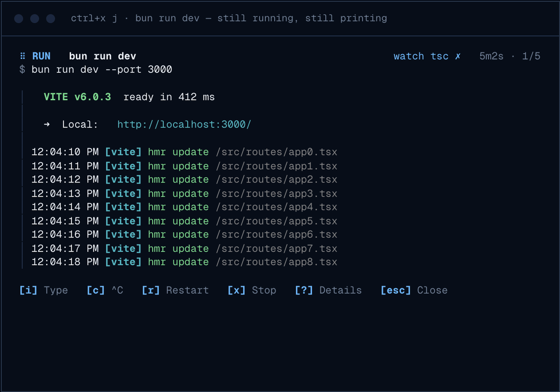The height and width of the screenshot is (392, 560).
Task: Click the VITE v6.0.3 banner text
Action: (x=77, y=97)
